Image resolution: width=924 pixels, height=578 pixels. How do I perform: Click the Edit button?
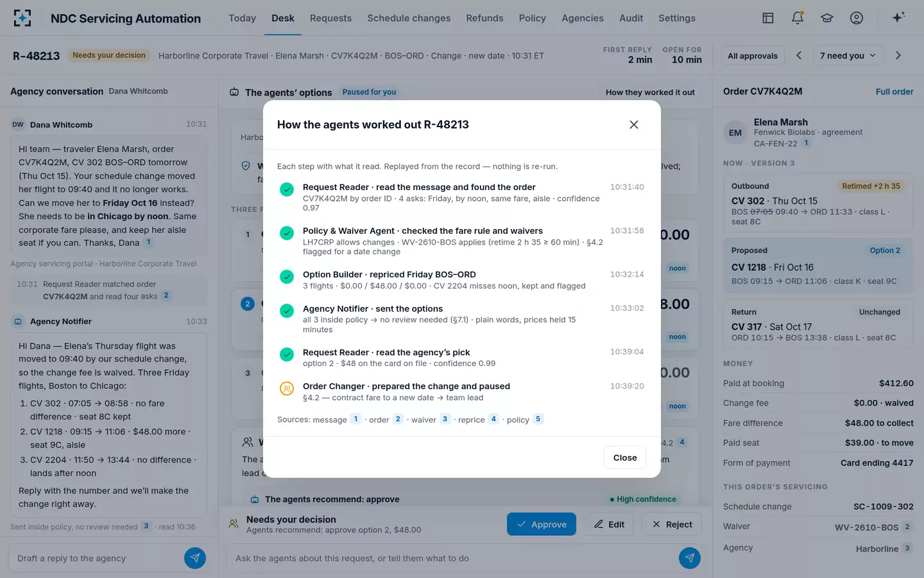[609, 524]
